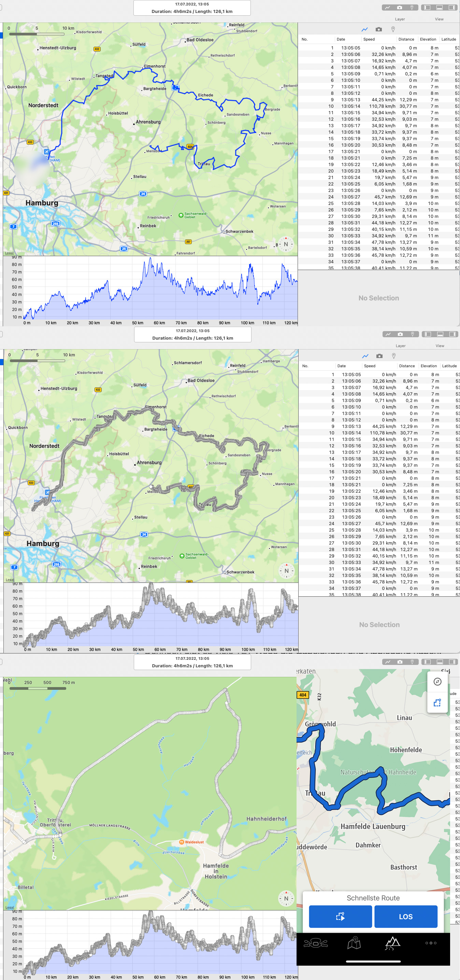The width and height of the screenshot is (460, 980).
Task: Select the blue track tab above the middle table
Action: coord(365,356)
